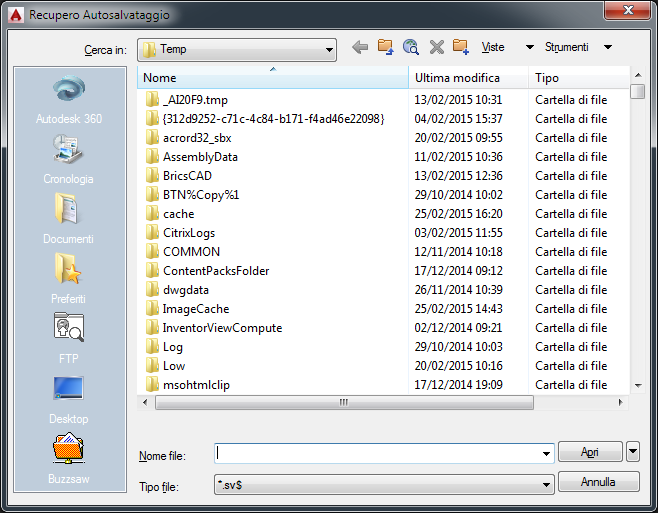Click date 25/02/2015 16:20 cell
This screenshot has height=513, width=658.
tap(459, 214)
